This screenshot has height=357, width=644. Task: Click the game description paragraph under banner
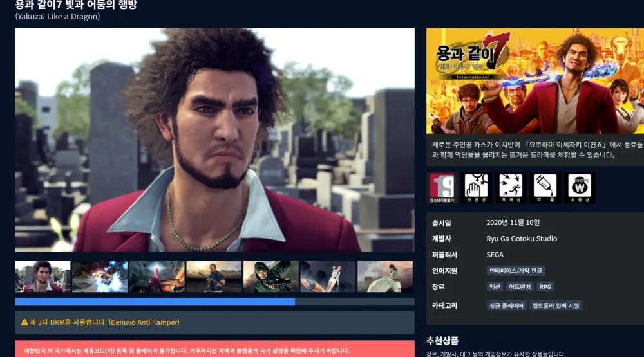click(x=537, y=150)
